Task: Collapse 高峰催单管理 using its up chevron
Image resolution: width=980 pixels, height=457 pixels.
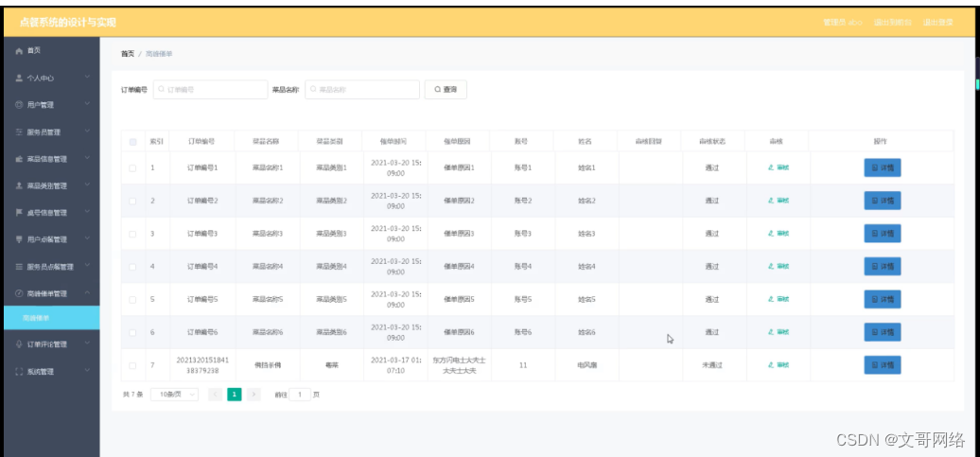Action: point(87,292)
